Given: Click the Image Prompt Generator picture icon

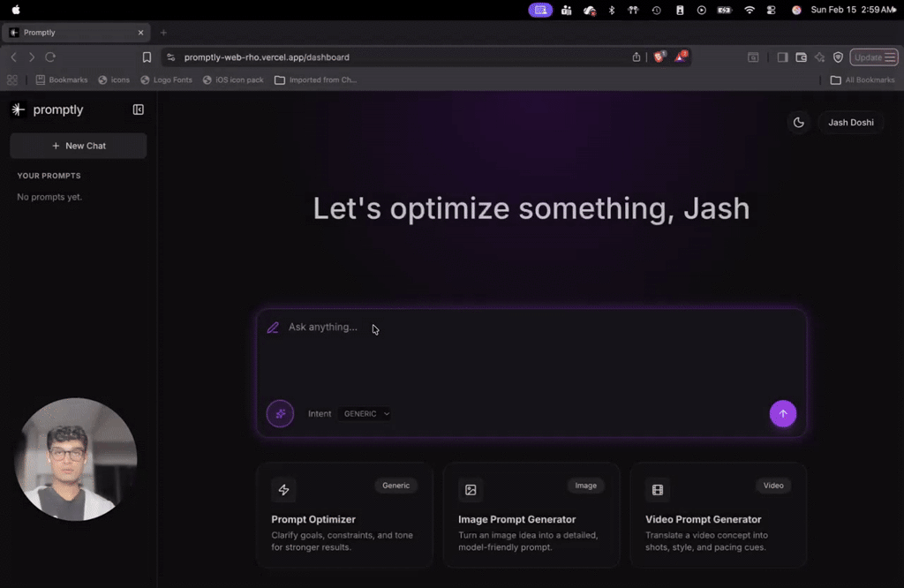Looking at the screenshot, I should 471,490.
